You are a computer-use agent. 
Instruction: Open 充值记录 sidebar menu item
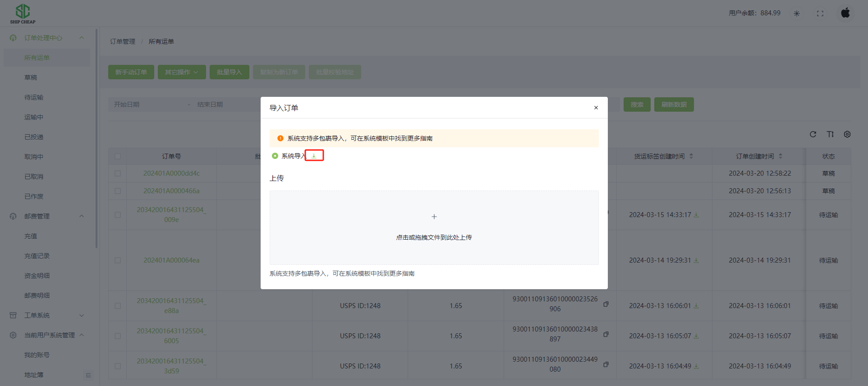[x=37, y=256]
